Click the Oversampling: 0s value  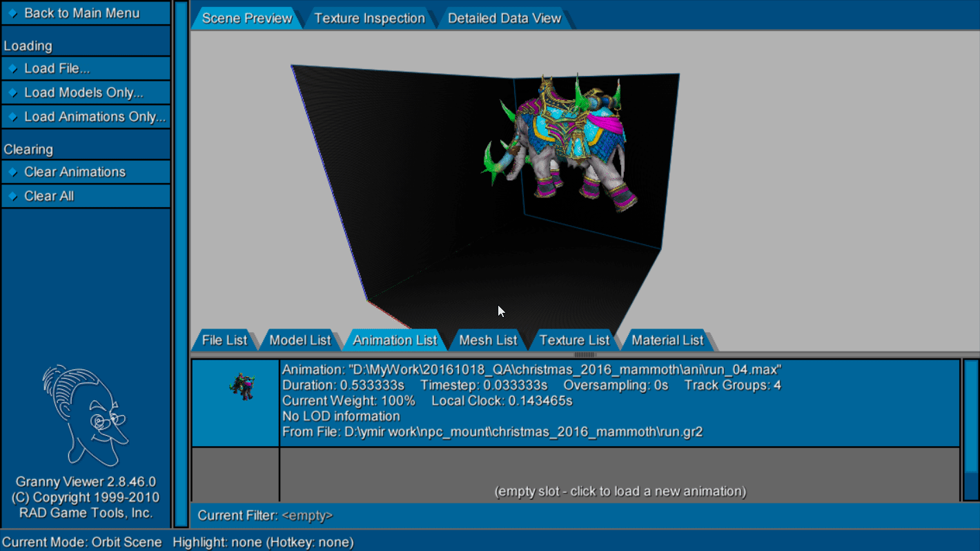click(x=616, y=385)
